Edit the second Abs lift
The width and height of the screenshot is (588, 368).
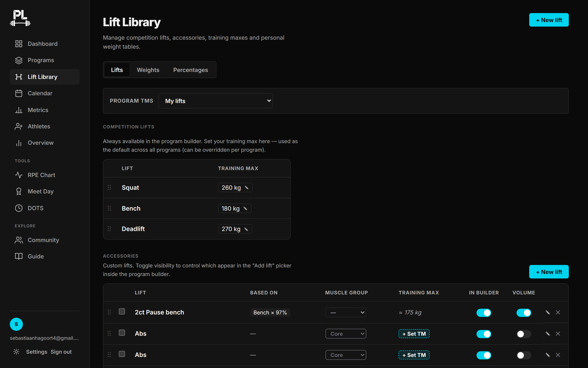[548, 355]
